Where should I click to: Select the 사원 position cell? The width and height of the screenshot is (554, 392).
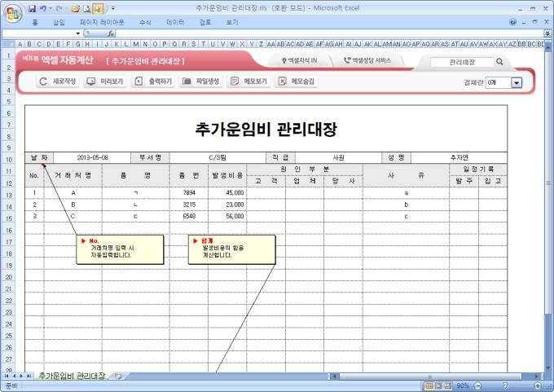[338, 157]
